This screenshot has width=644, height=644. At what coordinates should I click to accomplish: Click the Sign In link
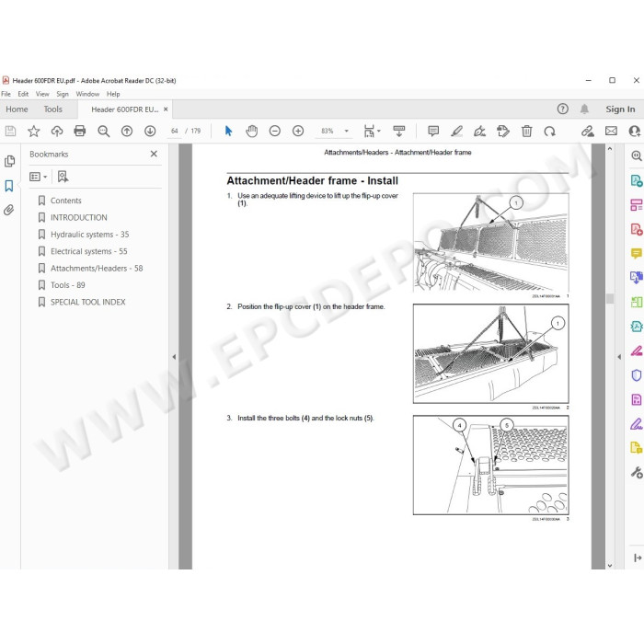pos(620,109)
